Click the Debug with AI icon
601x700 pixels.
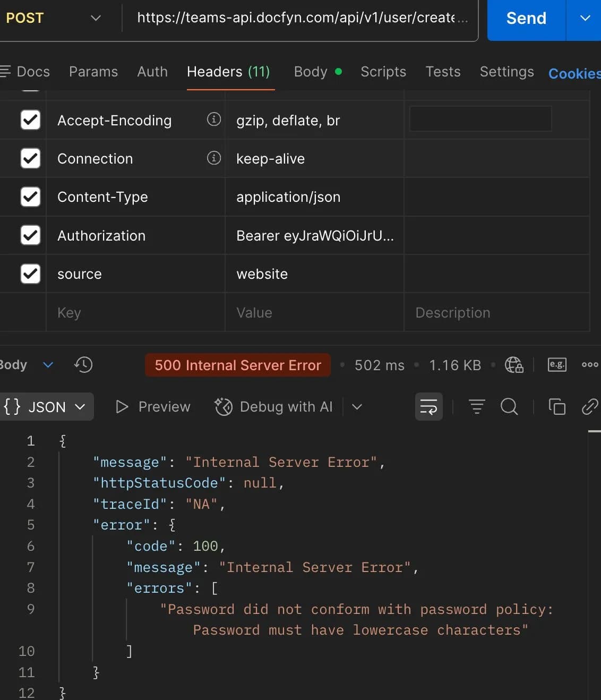pyautogui.click(x=224, y=407)
